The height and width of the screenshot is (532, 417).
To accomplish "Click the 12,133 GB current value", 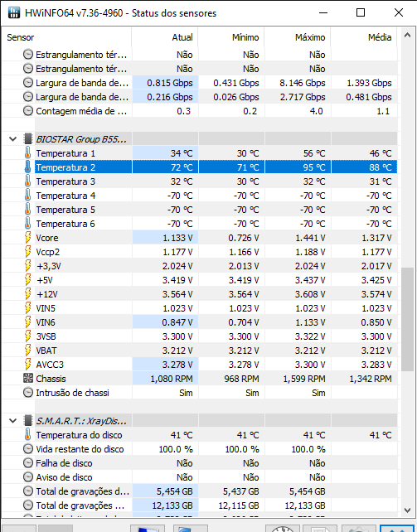I will pyautogui.click(x=172, y=505).
